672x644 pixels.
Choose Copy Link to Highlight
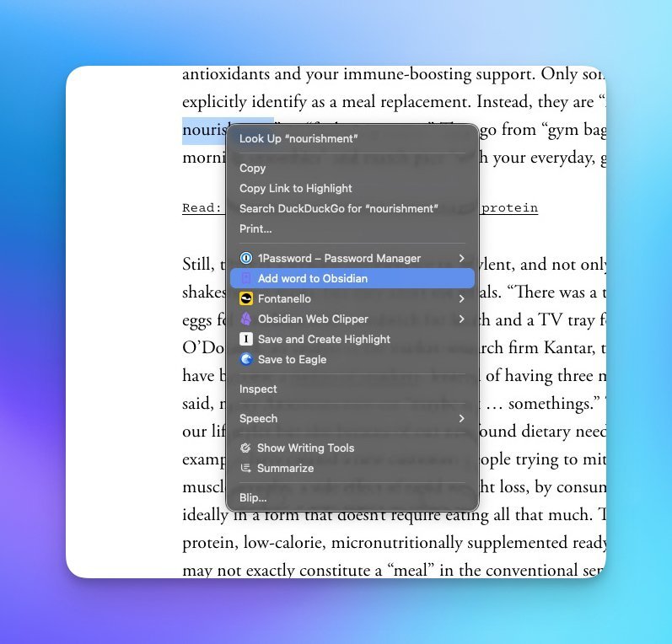pyautogui.click(x=352, y=188)
